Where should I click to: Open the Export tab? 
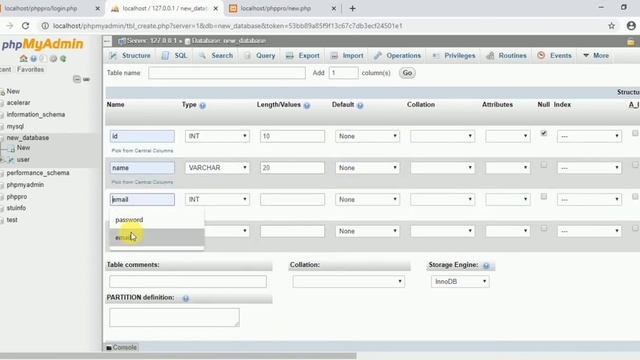[x=302, y=56]
